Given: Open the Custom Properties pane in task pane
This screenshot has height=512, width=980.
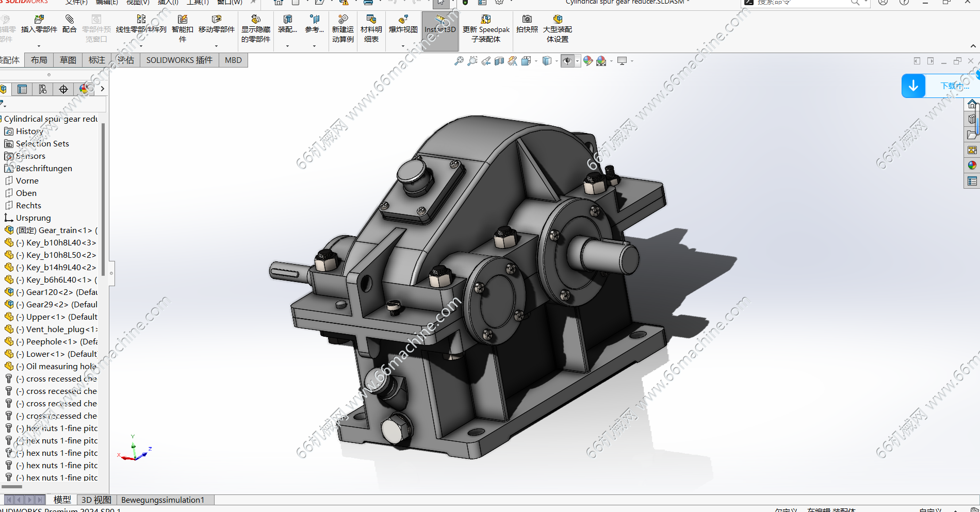Looking at the screenshot, I should pyautogui.click(x=972, y=181).
